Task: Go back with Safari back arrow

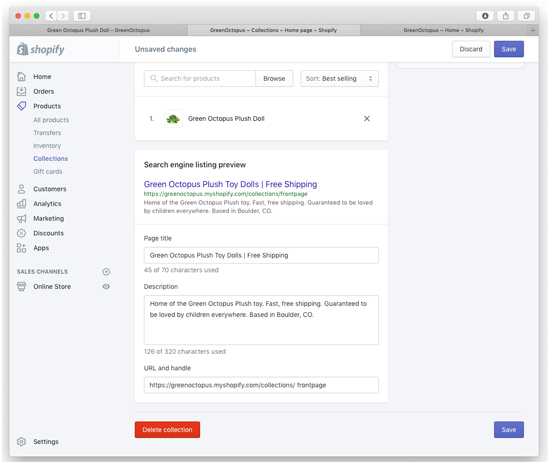Action: pyautogui.click(x=51, y=16)
